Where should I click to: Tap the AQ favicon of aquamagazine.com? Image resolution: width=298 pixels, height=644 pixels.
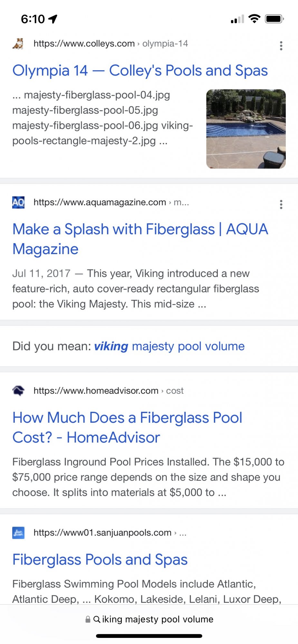click(18, 202)
